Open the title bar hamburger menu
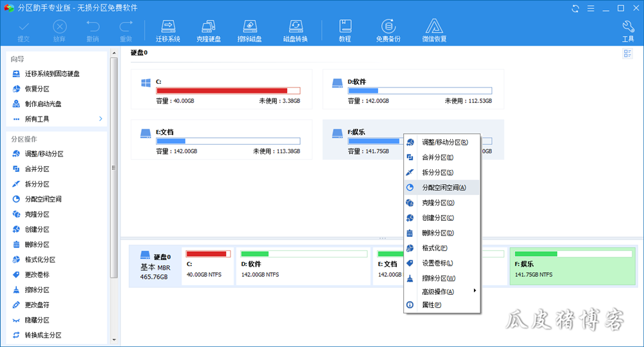The width and height of the screenshot is (644, 347). pyautogui.click(x=591, y=8)
